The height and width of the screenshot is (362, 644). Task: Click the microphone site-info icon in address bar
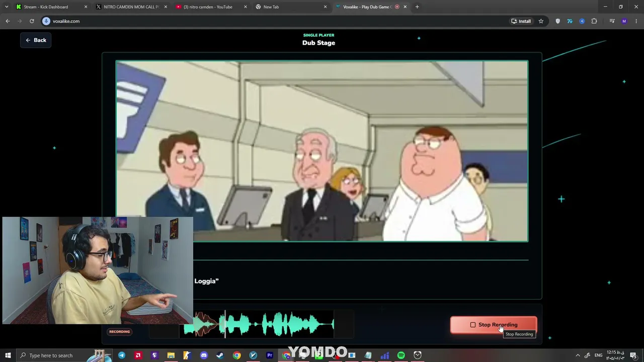point(46,21)
